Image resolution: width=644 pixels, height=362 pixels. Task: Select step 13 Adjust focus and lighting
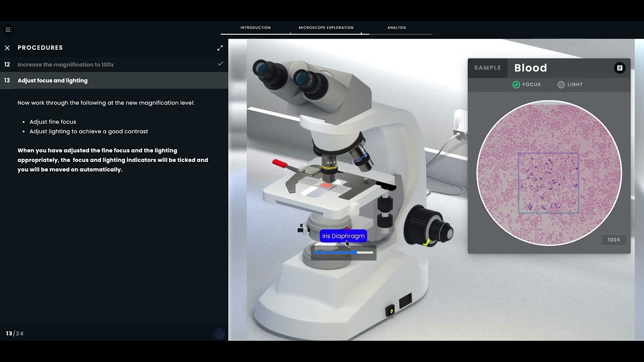click(x=114, y=80)
